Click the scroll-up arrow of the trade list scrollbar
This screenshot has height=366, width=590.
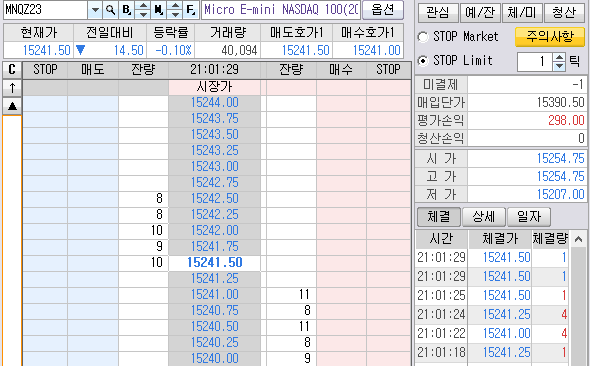point(579,239)
